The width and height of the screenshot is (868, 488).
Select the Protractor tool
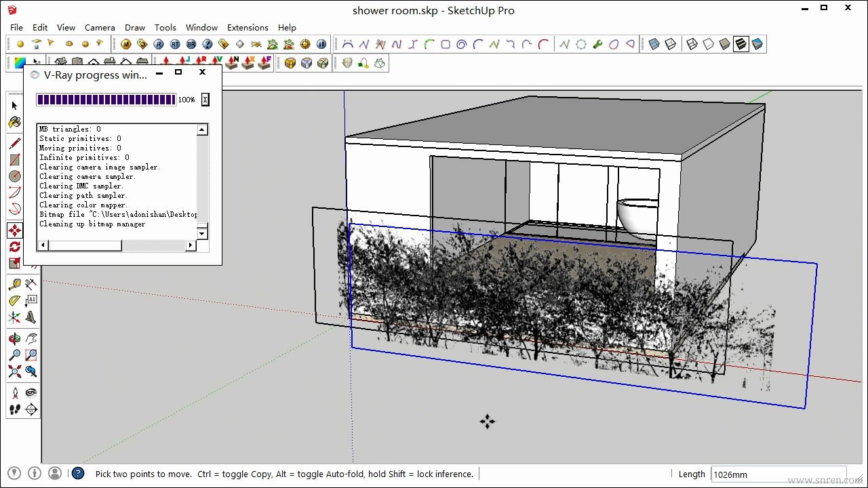[x=14, y=301]
